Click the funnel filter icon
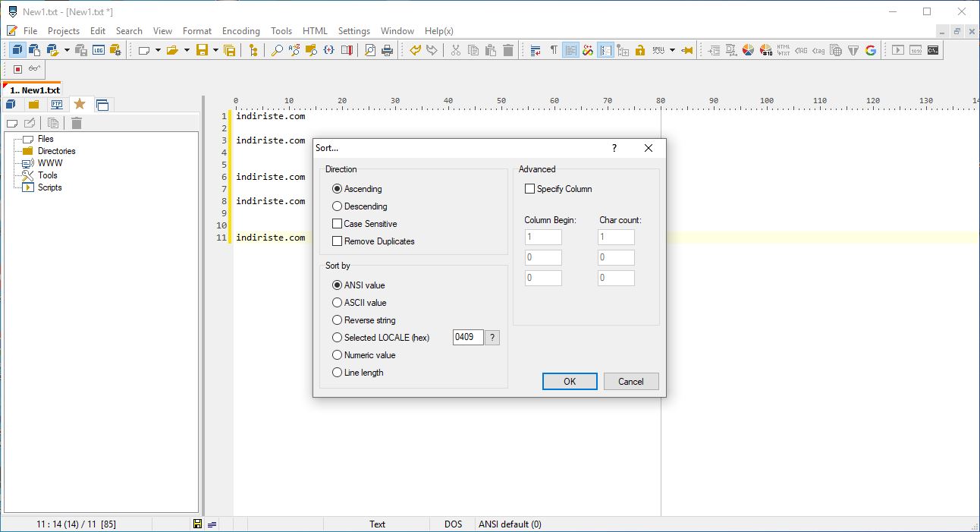The width and height of the screenshot is (980, 532). click(853, 50)
